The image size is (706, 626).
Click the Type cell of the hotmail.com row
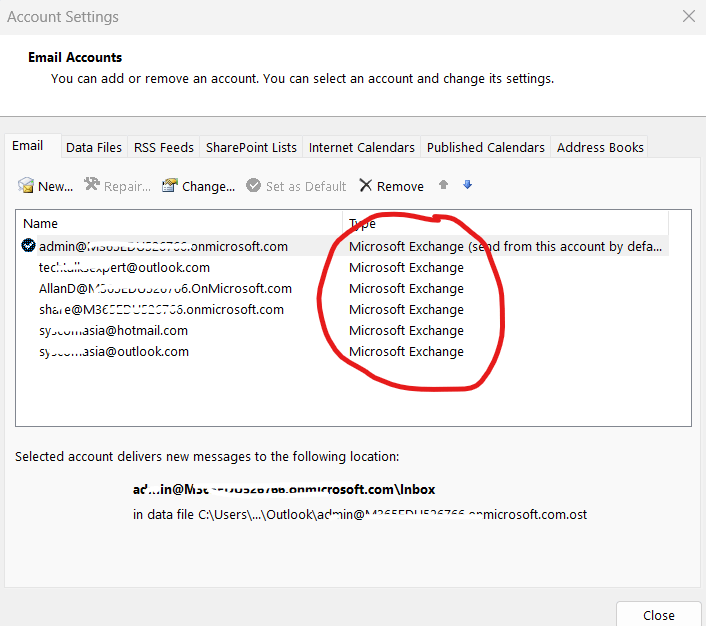coord(406,331)
